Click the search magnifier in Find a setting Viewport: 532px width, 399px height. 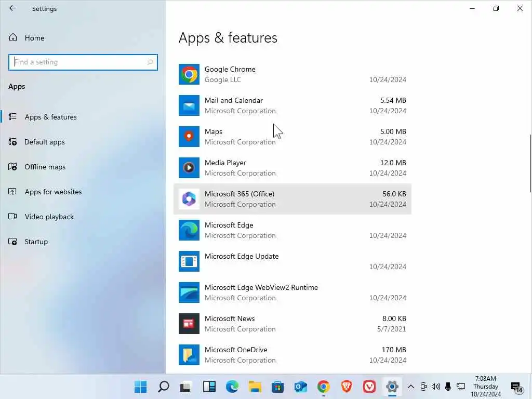[x=150, y=62]
